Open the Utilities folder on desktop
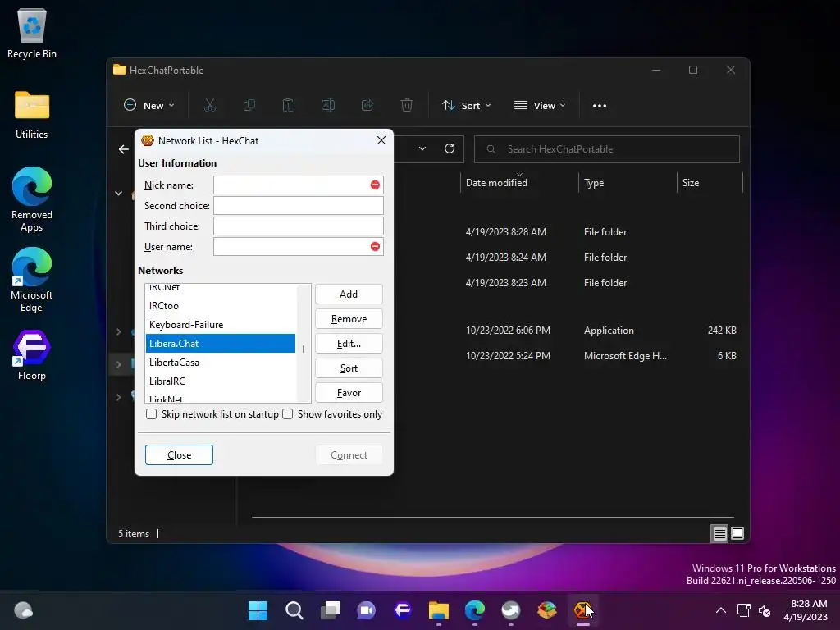Image resolution: width=840 pixels, height=630 pixels. click(32, 115)
